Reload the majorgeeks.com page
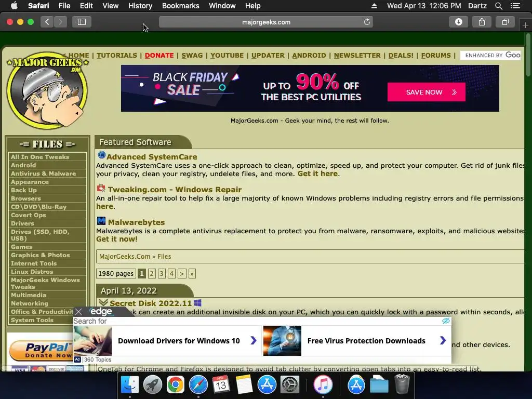This screenshot has width=532, height=399. pyautogui.click(x=367, y=22)
